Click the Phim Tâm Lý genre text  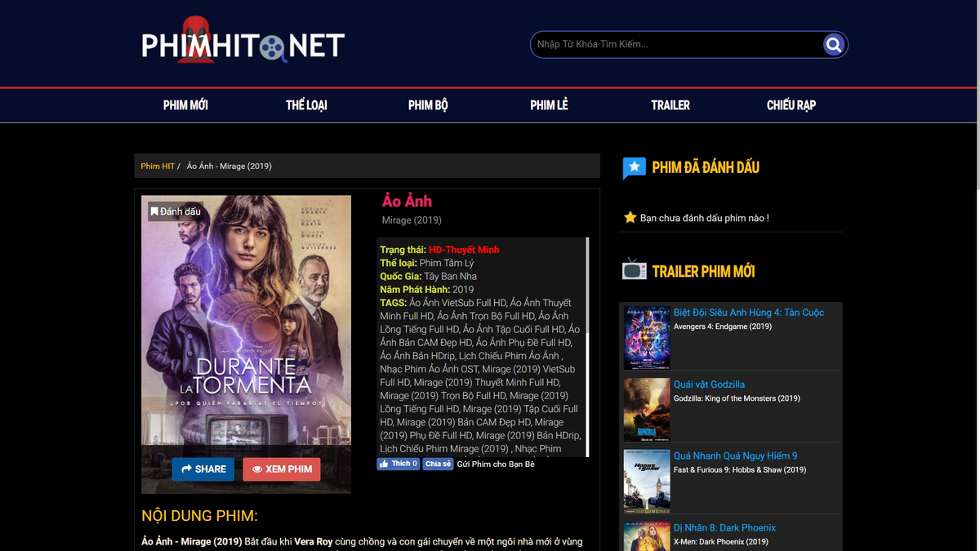pos(446,263)
